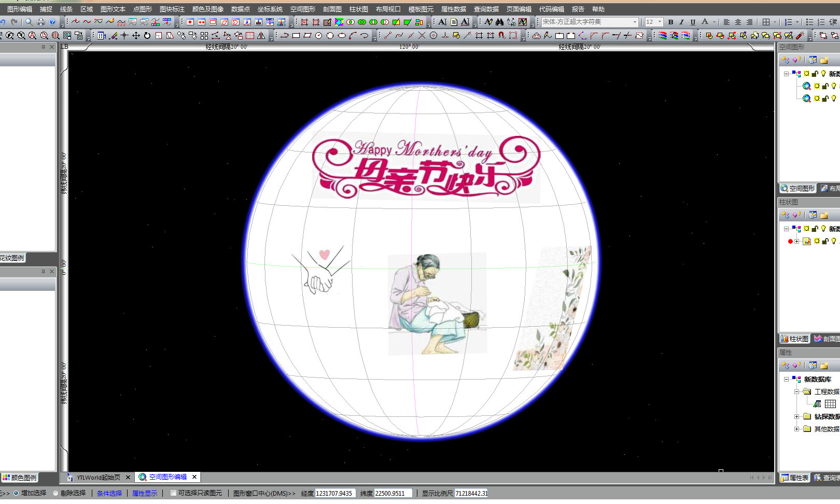Select the mirror/flip tool icon
This screenshot has width=840, height=504.
(261, 35)
